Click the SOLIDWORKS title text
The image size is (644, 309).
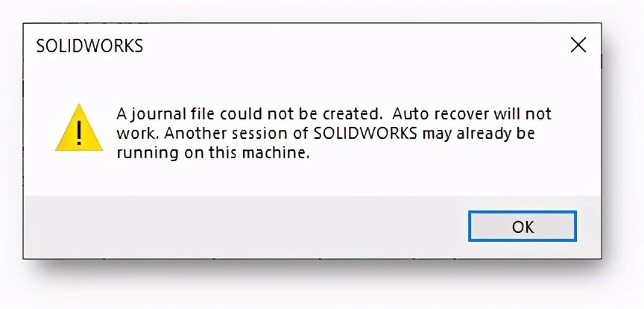89,46
